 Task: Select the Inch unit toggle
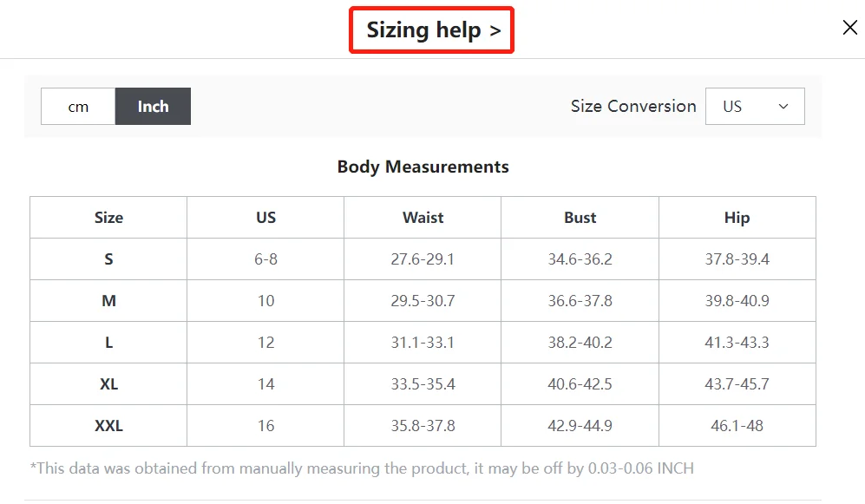click(x=153, y=107)
